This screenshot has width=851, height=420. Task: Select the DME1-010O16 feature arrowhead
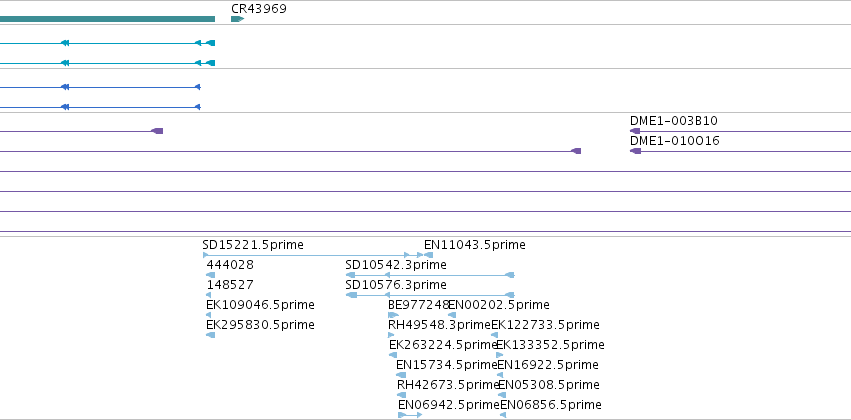[x=635, y=151]
